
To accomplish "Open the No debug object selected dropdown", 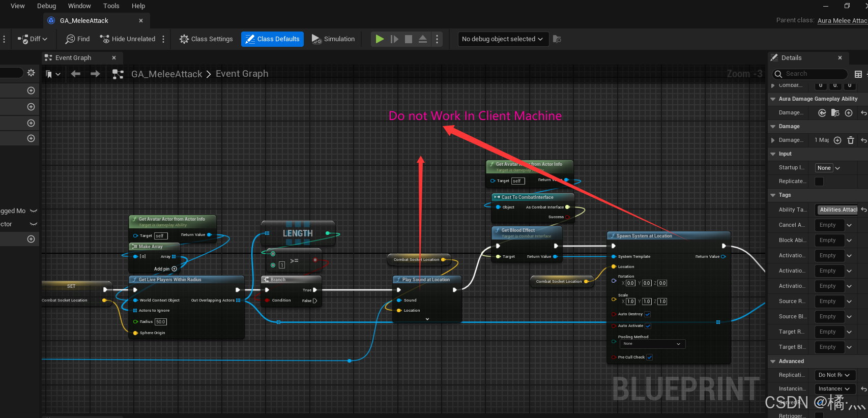I will coord(503,39).
